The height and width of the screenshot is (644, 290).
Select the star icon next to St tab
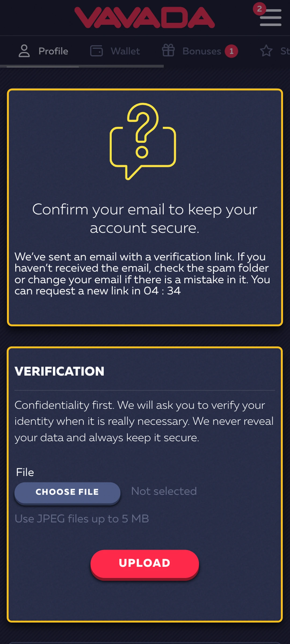(x=266, y=51)
